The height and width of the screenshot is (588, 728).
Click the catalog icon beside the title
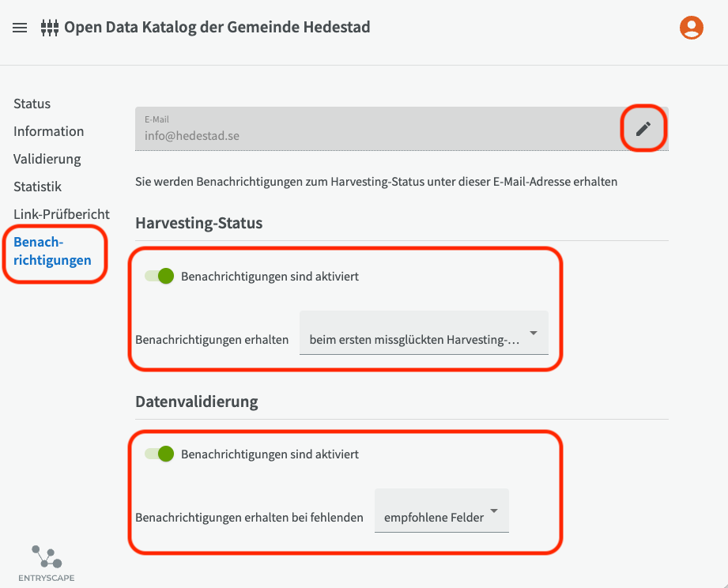pyautogui.click(x=50, y=28)
